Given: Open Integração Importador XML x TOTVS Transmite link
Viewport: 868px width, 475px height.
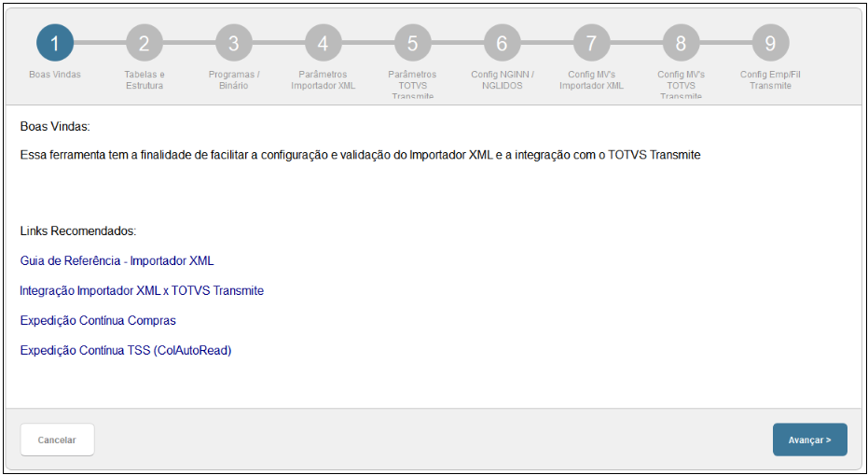Looking at the screenshot, I should pyautogui.click(x=142, y=290).
